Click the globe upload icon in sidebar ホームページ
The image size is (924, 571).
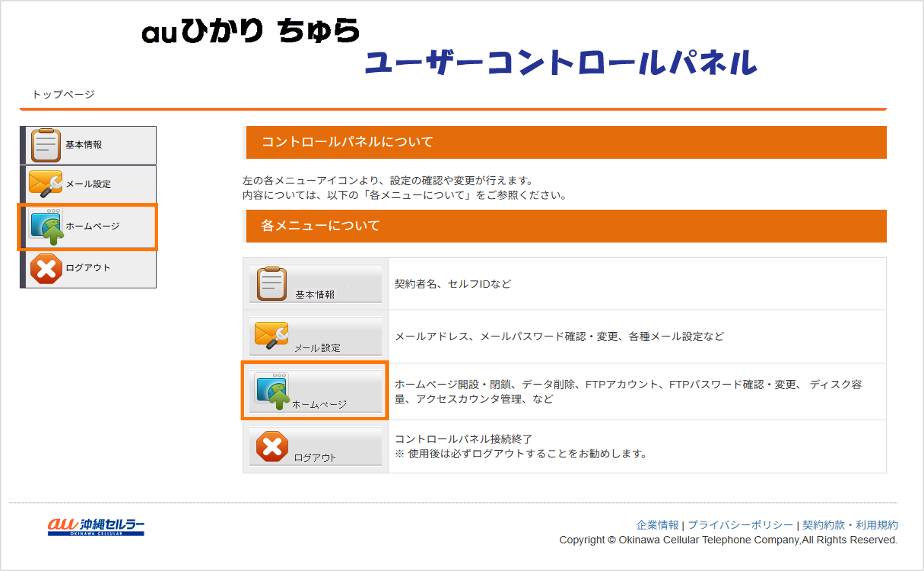tap(47, 226)
